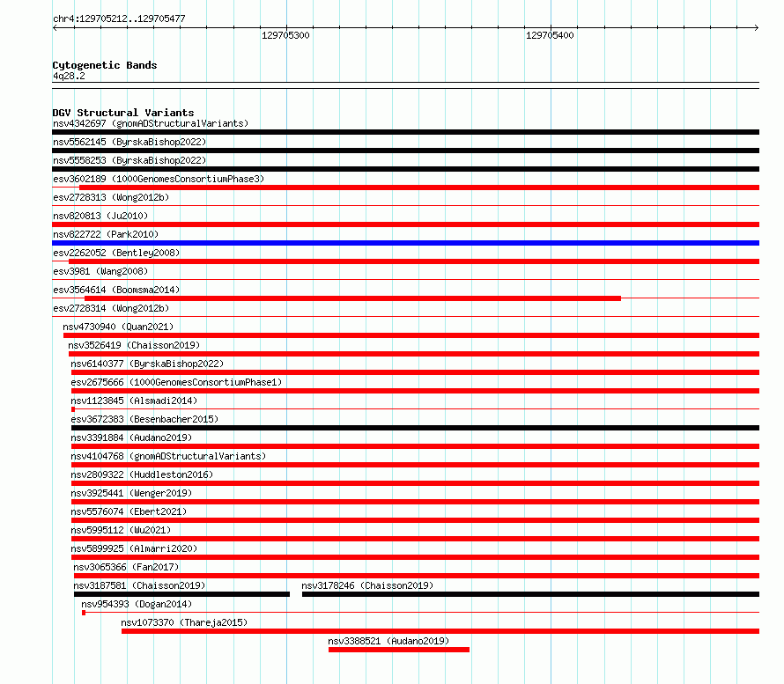Open esv2675666 1000GenomesConsortiumPhase1 label
784x684 pixels.
click(176, 382)
